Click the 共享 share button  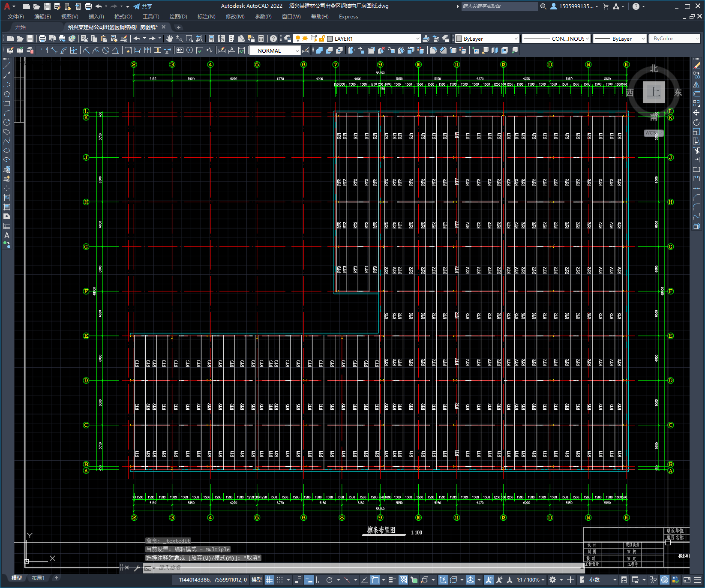(143, 6)
